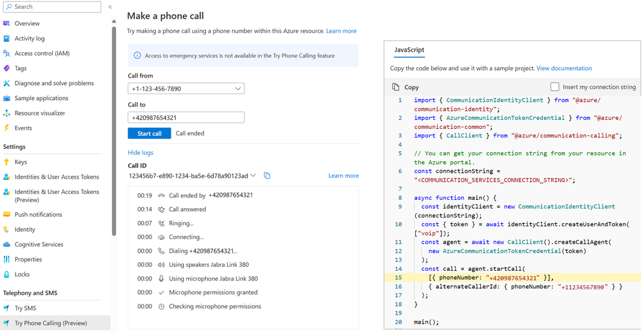Copy the Call ID using copy icon
Image resolution: width=644 pixels, height=334 pixels.
coord(267,175)
